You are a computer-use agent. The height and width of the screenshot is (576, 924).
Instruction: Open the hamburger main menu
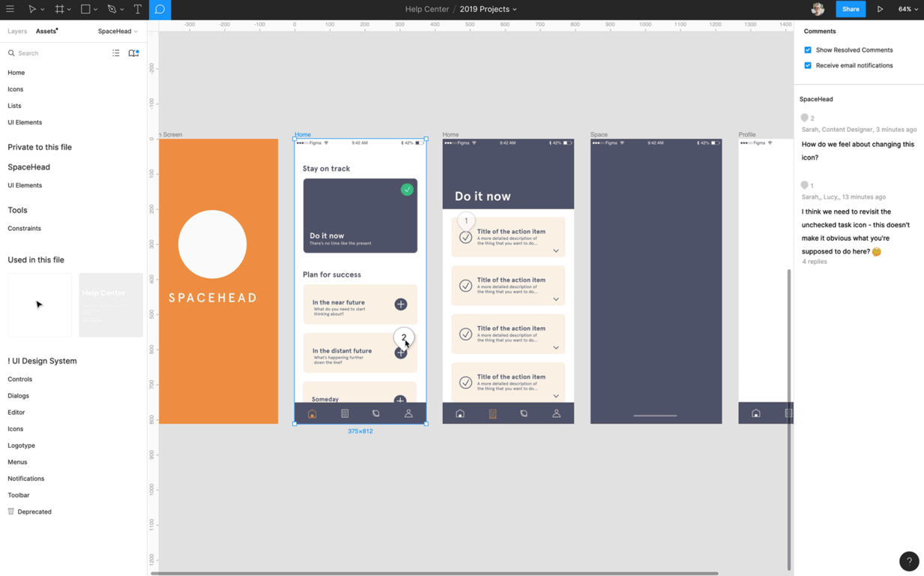coord(10,9)
